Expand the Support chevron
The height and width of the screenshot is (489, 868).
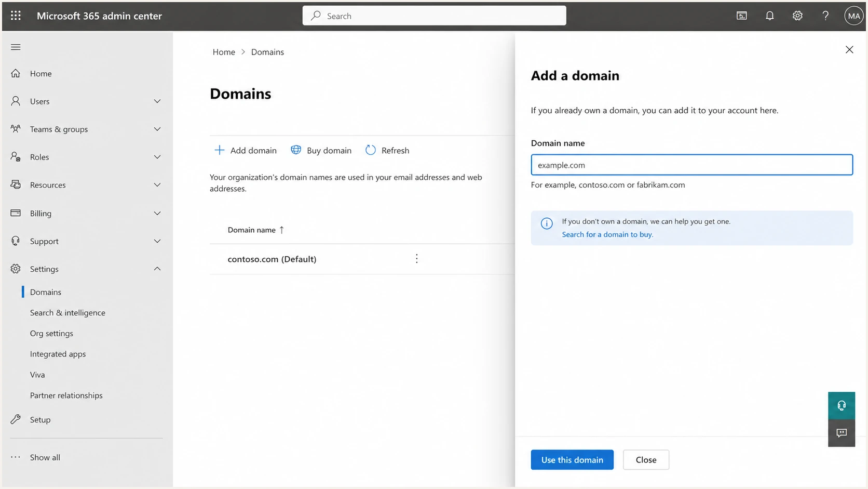tap(157, 241)
